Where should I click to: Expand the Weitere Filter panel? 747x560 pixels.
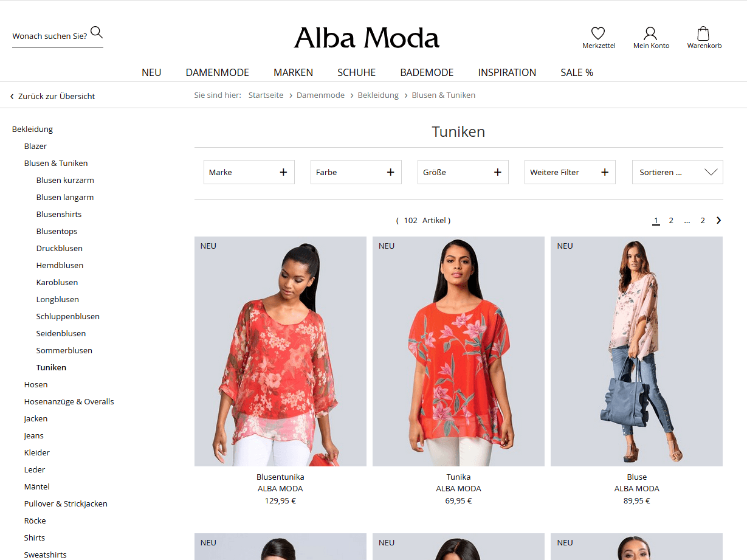coord(570,172)
